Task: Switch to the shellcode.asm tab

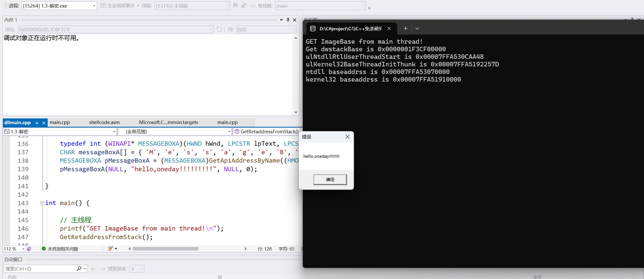Action: (x=104, y=122)
